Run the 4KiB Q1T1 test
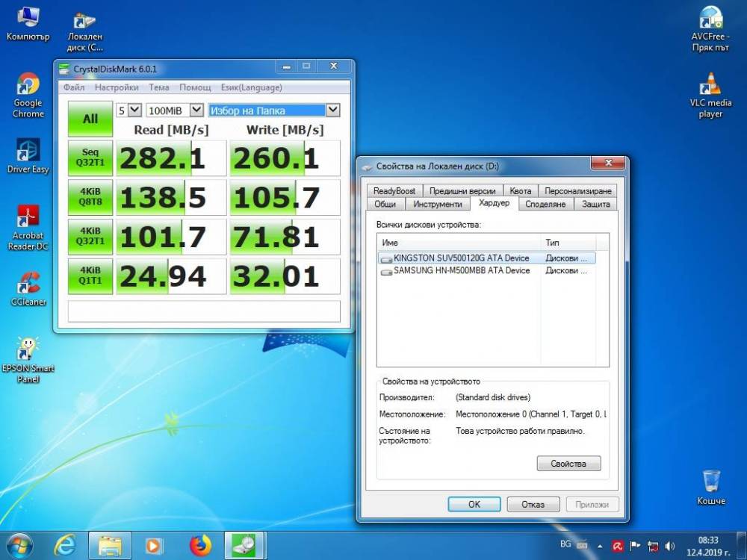This screenshot has width=747, height=560. click(x=90, y=276)
